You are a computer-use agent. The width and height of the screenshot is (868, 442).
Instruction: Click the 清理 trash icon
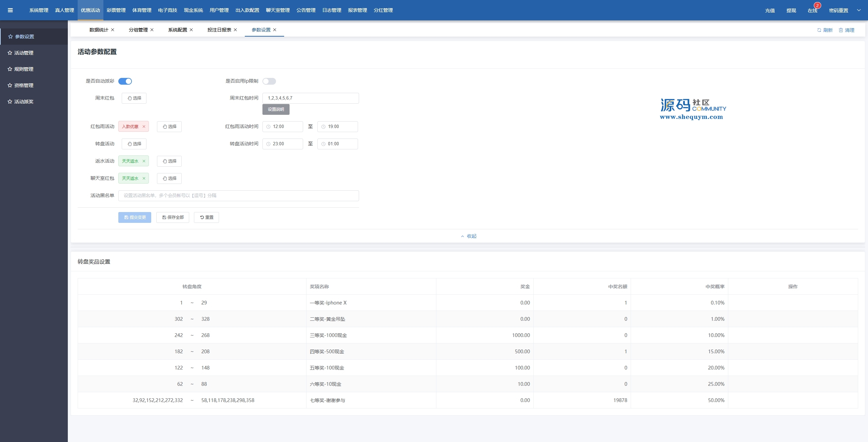tap(841, 30)
